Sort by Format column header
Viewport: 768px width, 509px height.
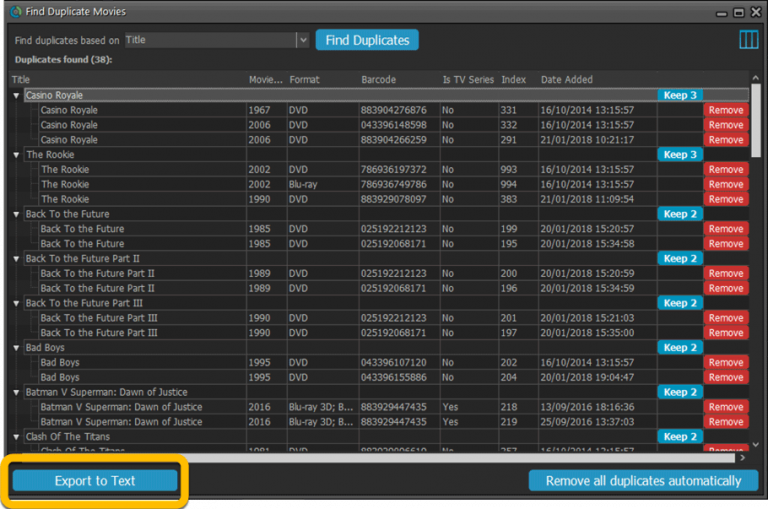[x=323, y=79]
